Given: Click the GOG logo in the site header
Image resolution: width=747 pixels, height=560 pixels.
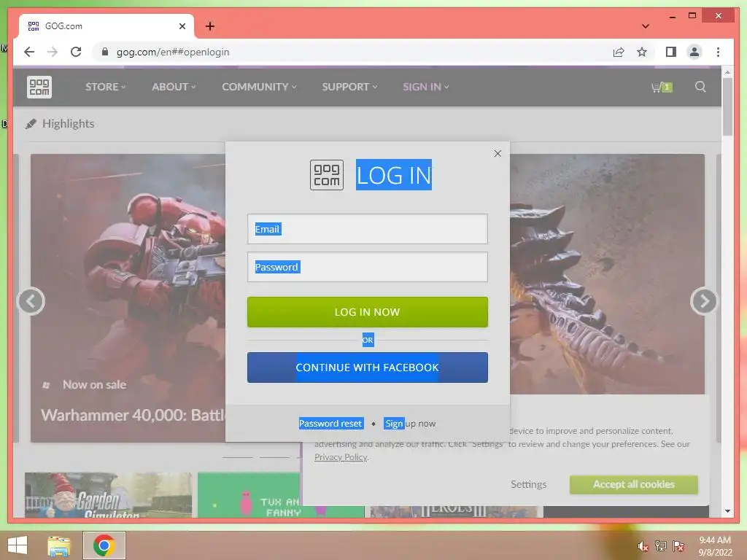Looking at the screenshot, I should (39, 87).
